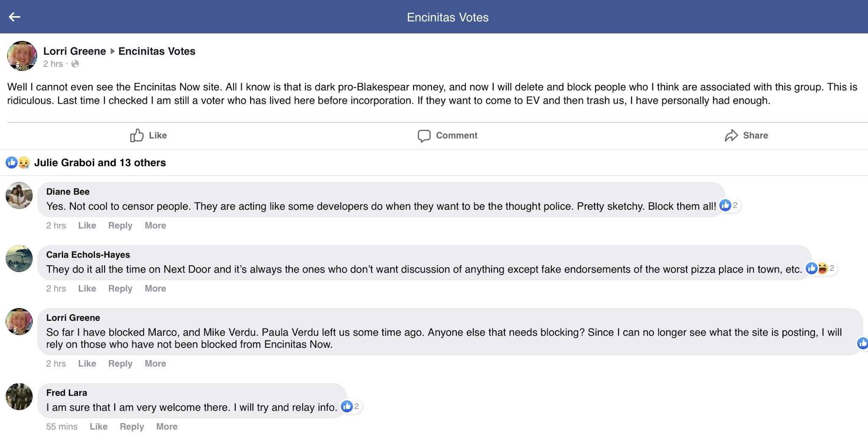The image size is (868, 442).
Task: Open Fred Lara's profile picture
Action: tap(19, 397)
